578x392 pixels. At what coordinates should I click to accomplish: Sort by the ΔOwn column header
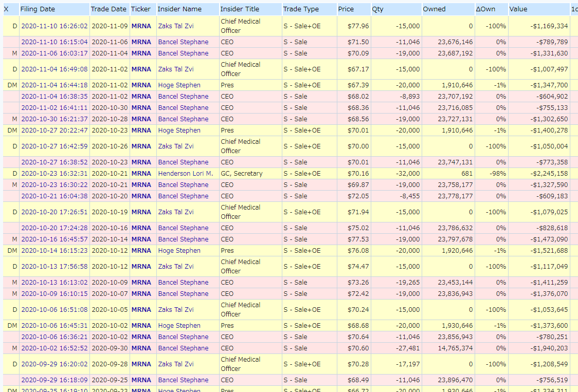pyautogui.click(x=485, y=9)
